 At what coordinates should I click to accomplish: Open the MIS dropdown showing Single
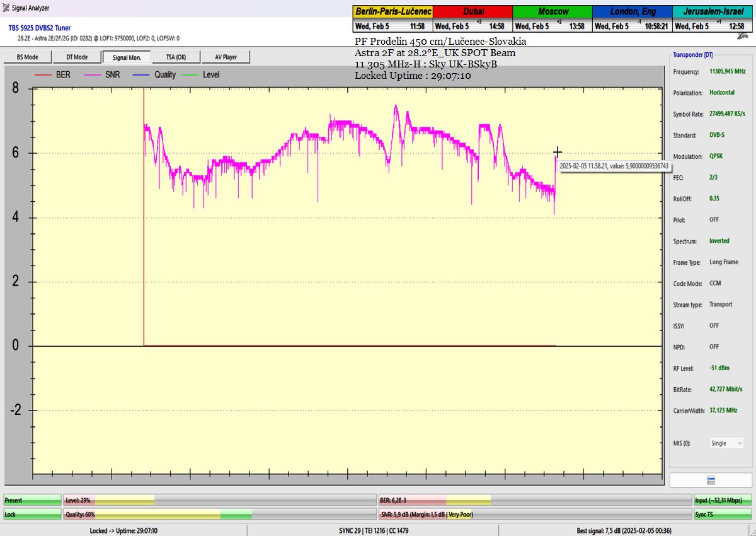pyautogui.click(x=726, y=443)
